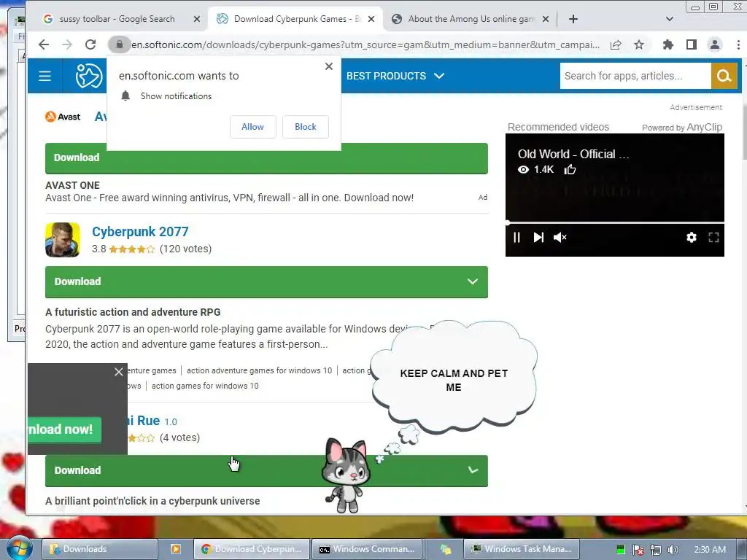Image resolution: width=747 pixels, height=560 pixels.
Task: Open the Cyberpunk 2077 title link
Action: click(x=140, y=231)
